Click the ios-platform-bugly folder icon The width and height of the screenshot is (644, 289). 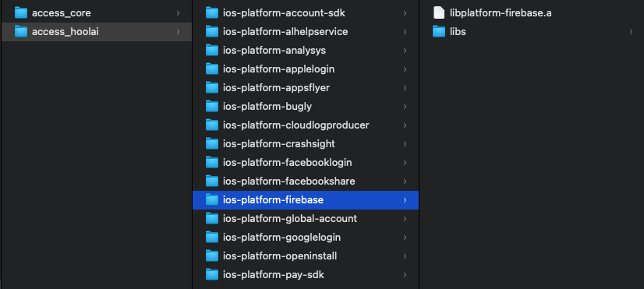(212, 106)
